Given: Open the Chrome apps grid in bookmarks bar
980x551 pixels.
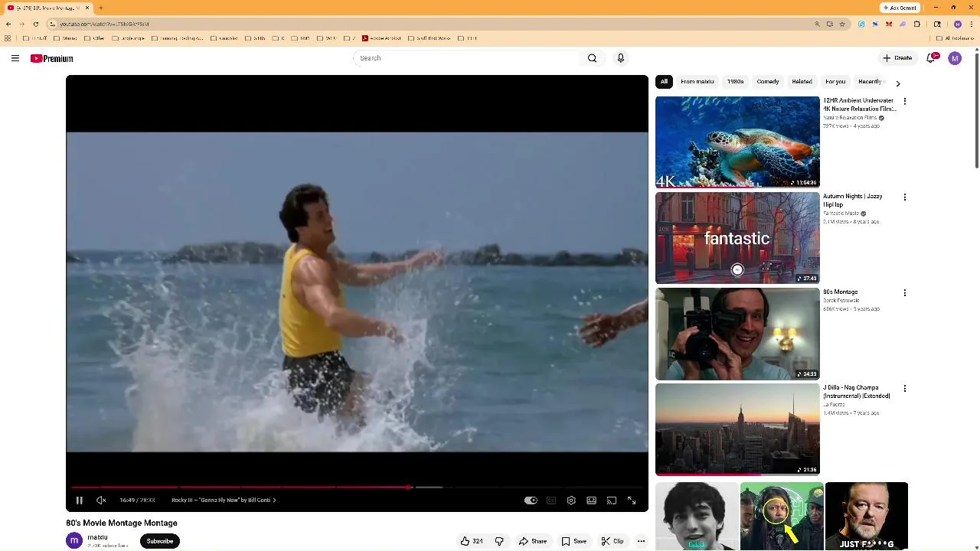Looking at the screenshot, I should 8,38.
